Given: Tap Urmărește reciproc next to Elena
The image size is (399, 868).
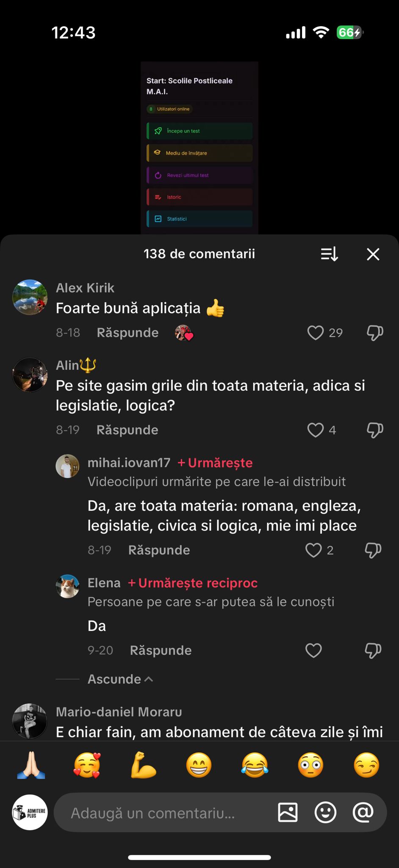Looking at the screenshot, I should (x=193, y=583).
